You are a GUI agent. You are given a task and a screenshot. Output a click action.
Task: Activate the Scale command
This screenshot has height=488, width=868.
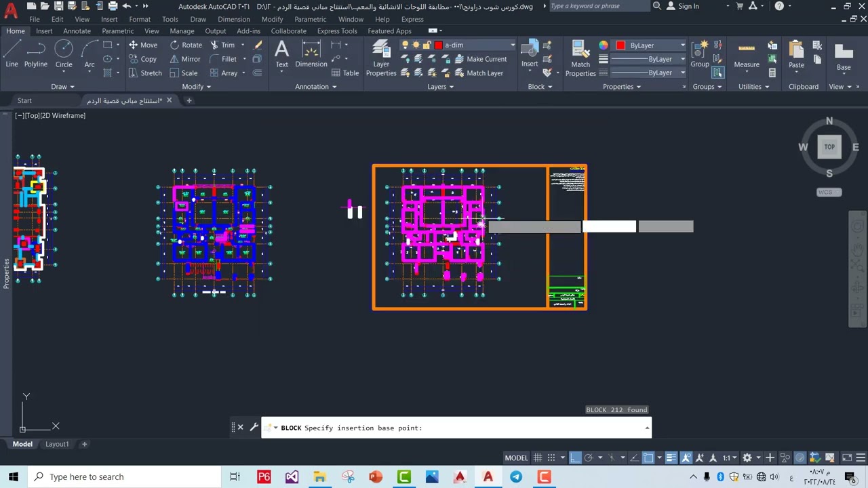[184, 73]
